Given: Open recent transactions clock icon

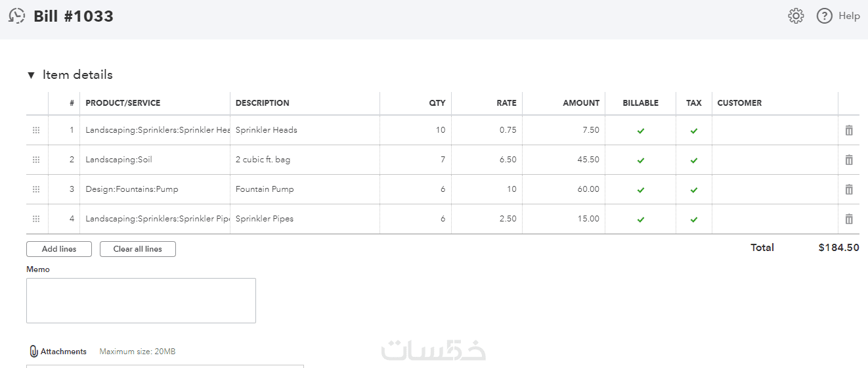Looking at the screenshot, I should [17, 16].
